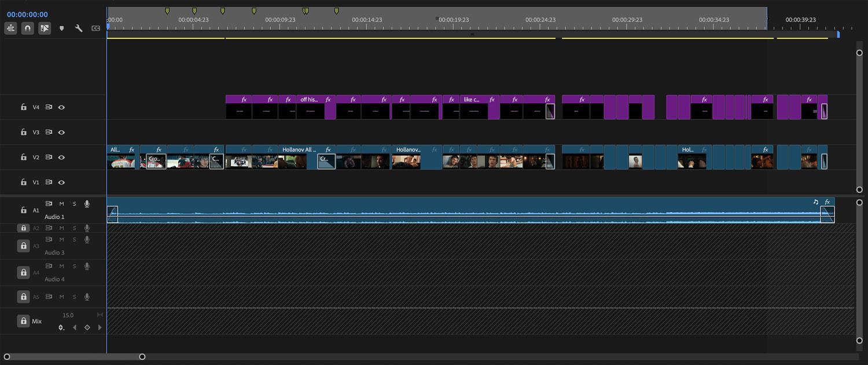Screen dimensions: 868x365
Task: Lock the V3 video track
Action: click(x=23, y=132)
